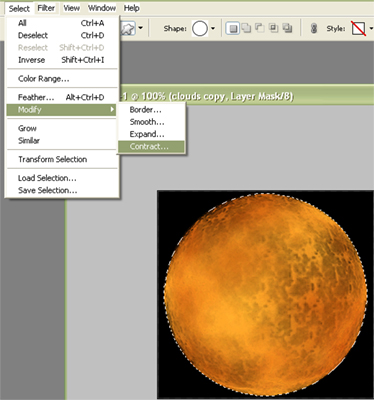Choose Border... in the Modify submenu

(x=151, y=110)
